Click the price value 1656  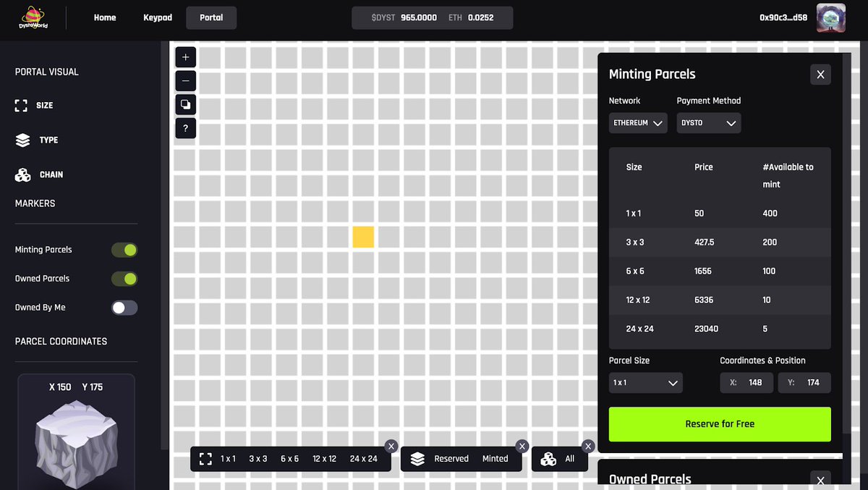703,271
